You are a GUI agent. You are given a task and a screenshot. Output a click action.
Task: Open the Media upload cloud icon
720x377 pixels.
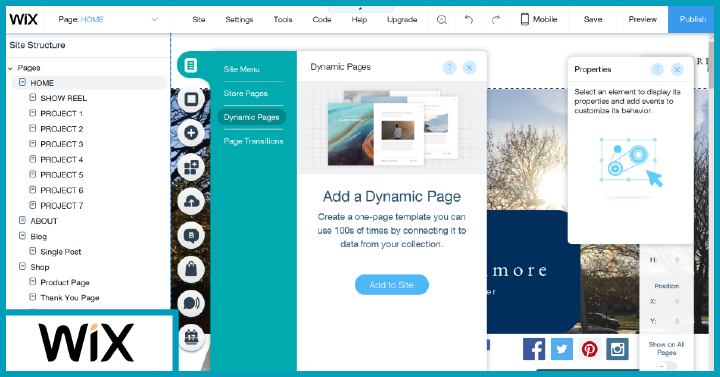[x=191, y=201]
